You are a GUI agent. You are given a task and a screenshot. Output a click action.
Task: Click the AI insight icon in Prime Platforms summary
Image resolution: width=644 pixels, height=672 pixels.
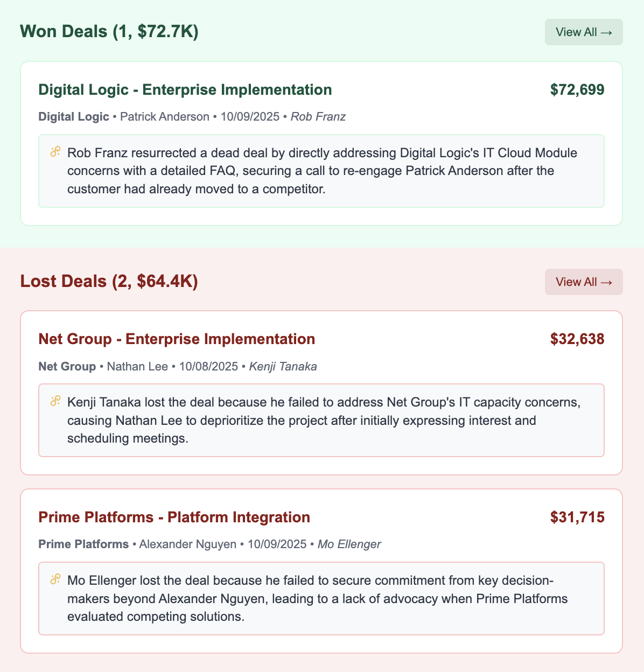point(55,579)
